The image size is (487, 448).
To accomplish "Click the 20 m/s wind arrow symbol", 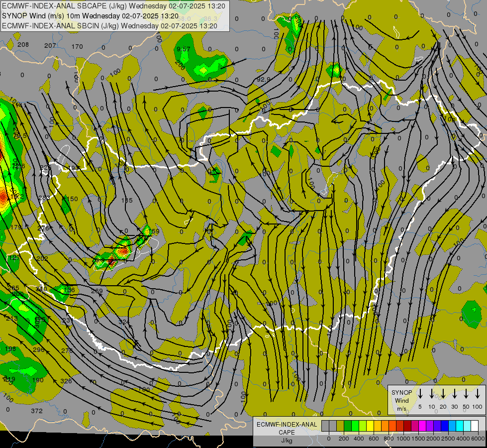I will tap(443, 394).
